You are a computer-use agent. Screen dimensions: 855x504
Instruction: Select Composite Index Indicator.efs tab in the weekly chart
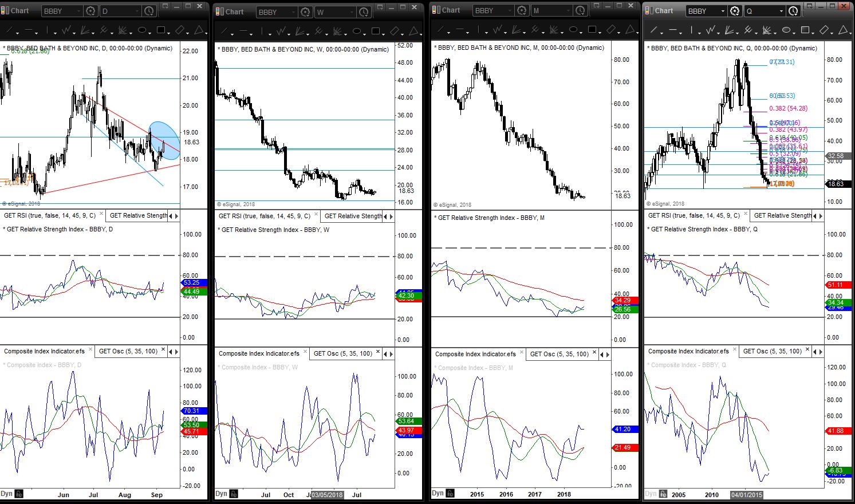click(259, 353)
